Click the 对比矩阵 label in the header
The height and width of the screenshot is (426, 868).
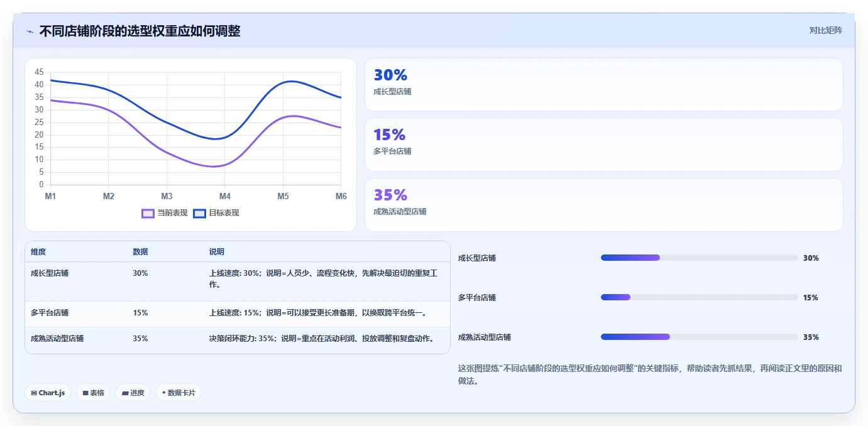tap(825, 30)
